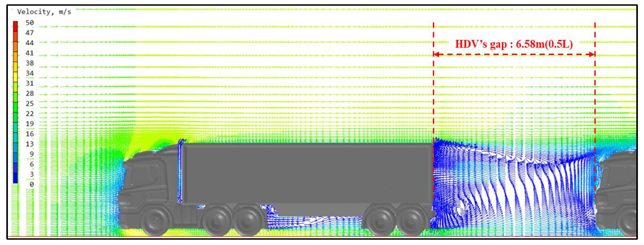644x245 pixels.
Task: Click the legend value 41 label
Action: [x=30, y=53]
